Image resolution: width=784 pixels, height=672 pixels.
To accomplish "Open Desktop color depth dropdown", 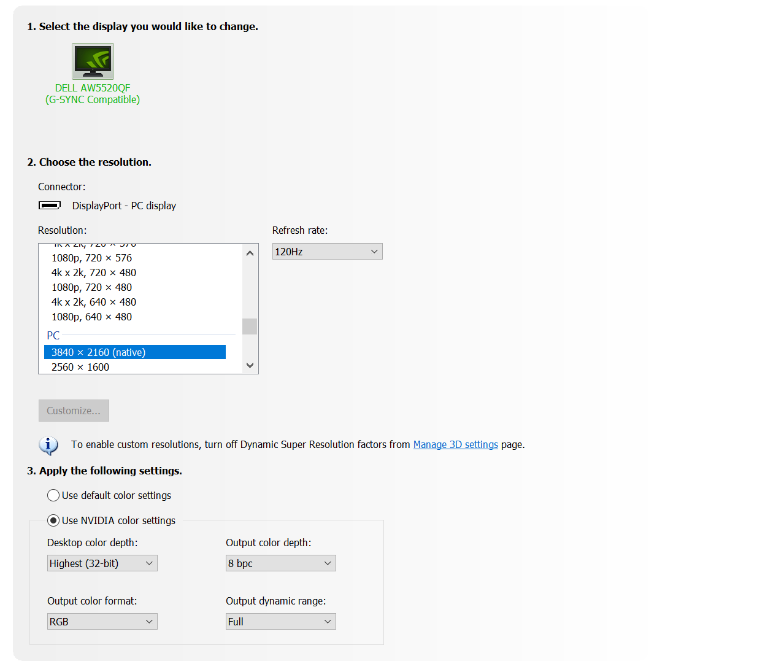I will [x=102, y=563].
